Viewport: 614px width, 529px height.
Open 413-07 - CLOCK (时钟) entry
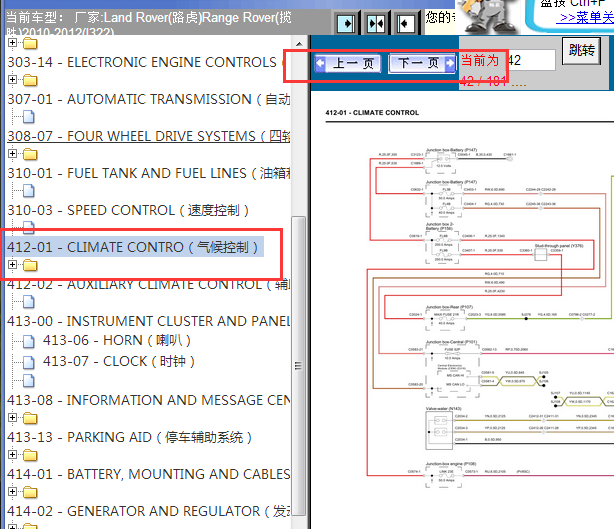(119, 361)
